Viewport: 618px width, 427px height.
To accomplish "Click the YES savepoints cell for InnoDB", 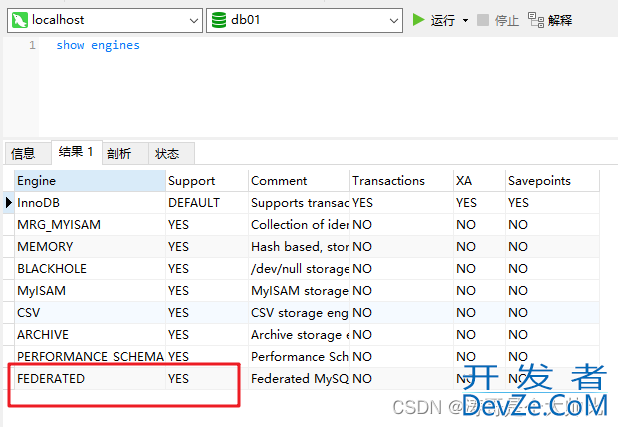I will coord(553,203).
